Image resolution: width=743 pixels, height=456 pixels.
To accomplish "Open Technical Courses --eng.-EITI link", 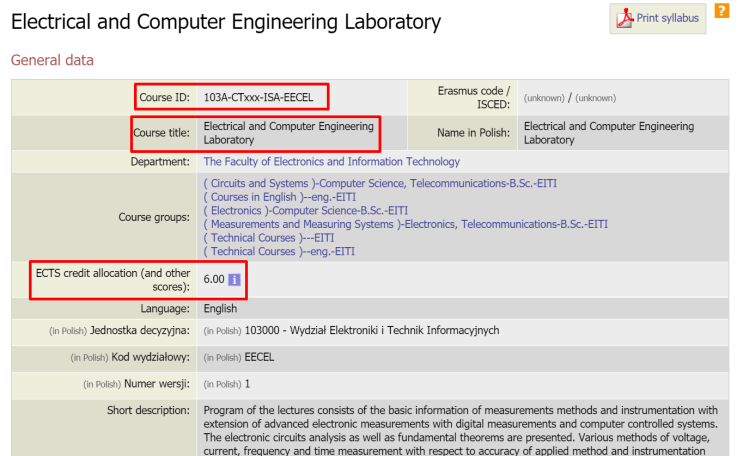I will coord(279,252).
